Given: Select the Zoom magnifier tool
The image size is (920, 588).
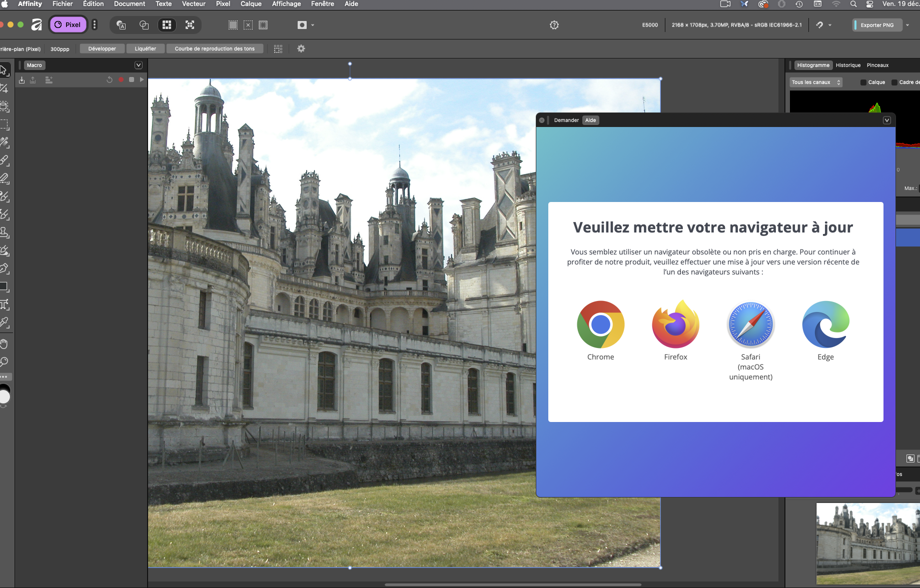Looking at the screenshot, I should pos(5,361).
